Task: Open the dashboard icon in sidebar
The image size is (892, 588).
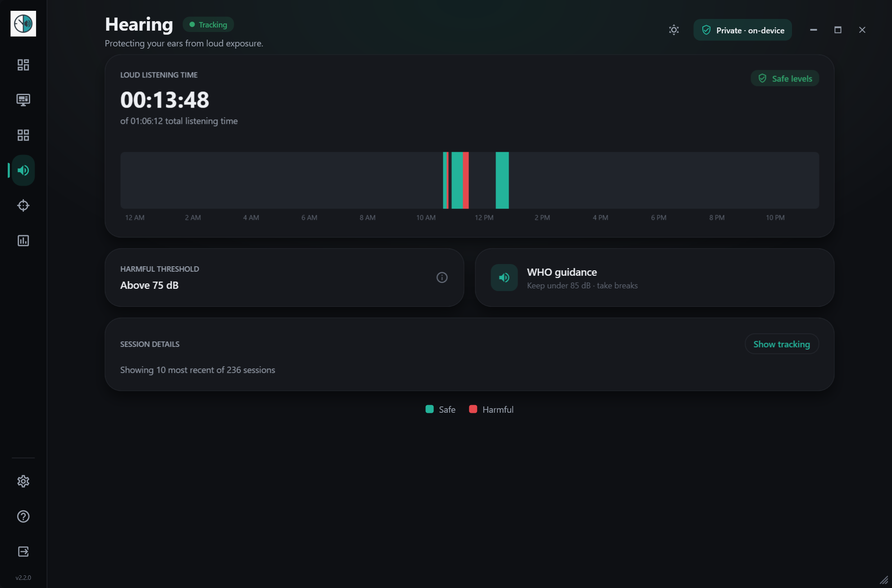Action: (x=23, y=65)
